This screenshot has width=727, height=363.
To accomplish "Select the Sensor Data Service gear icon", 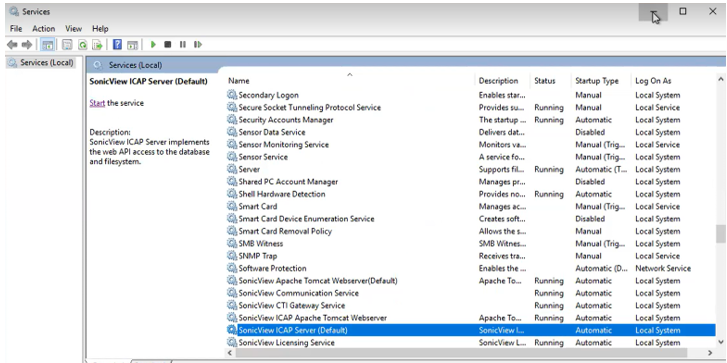I will point(231,132).
